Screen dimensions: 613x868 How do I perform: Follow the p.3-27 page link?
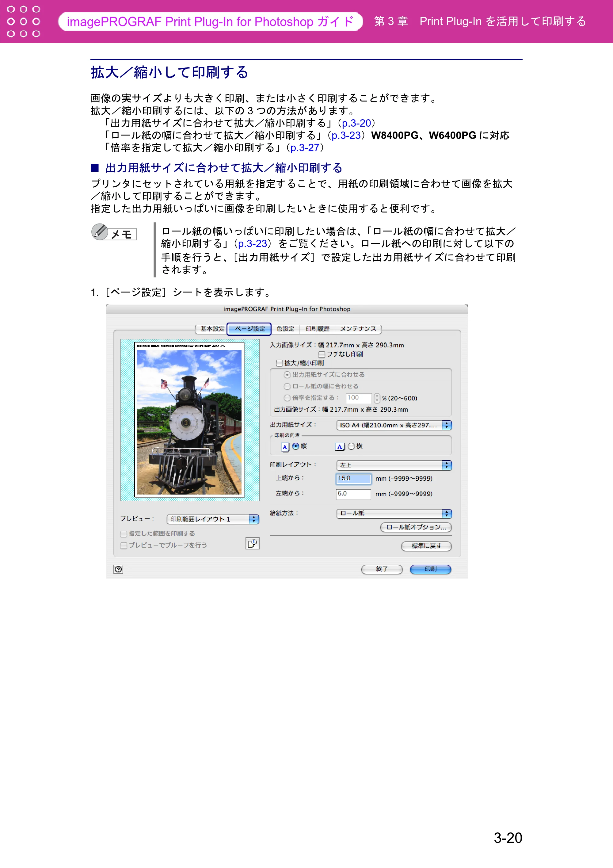coord(305,148)
